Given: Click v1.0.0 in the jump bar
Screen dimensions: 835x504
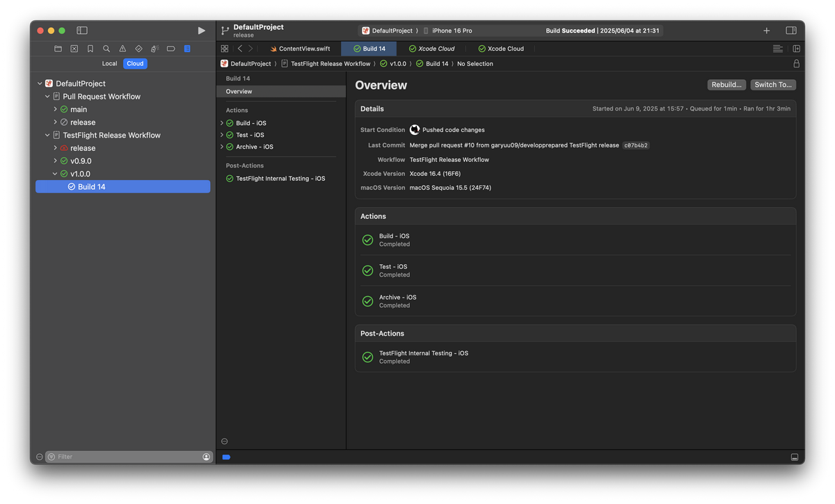Looking at the screenshot, I should (x=393, y=64).
